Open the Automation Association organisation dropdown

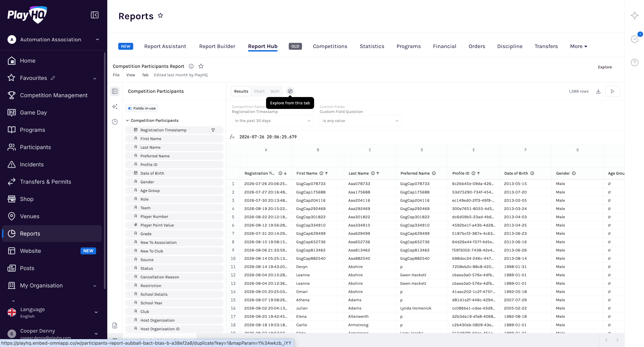(x=53, y=39)
